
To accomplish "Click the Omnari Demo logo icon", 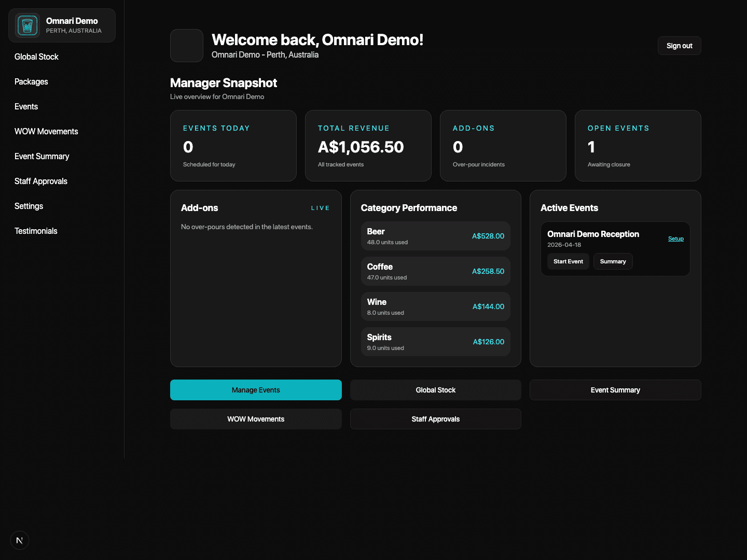I will 27,25.
